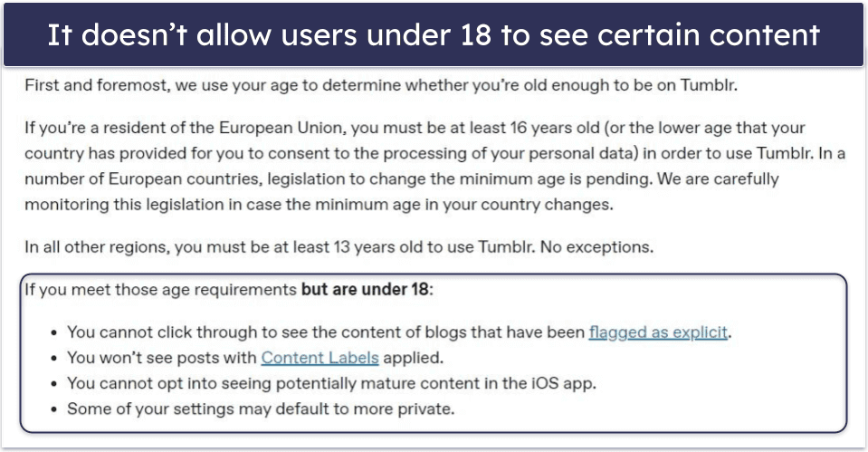Click the bullet dot before "You won't see posts"
The image size is (868, 452).
[56, 359]
